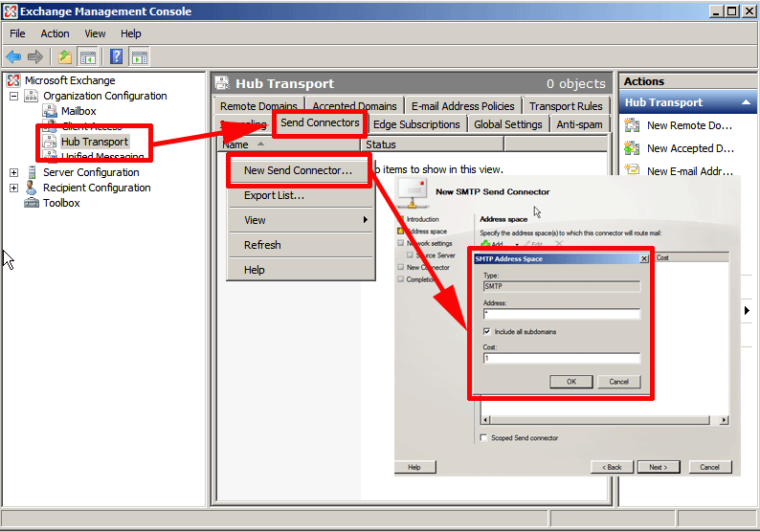This screenshot has width=760, height=532.
Task: Click the Organization Configuration icon
Action: [x=31, y=96]
